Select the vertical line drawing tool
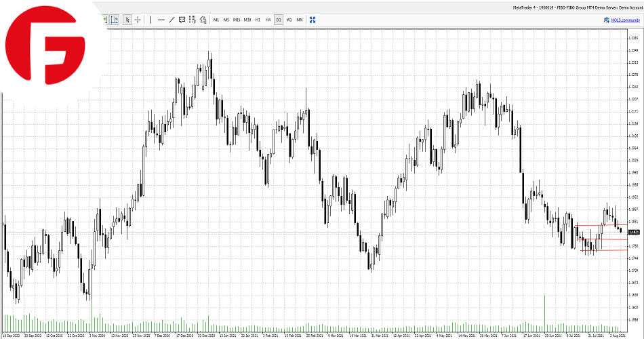This screenshot has height=339, width=644. point(150,20)
